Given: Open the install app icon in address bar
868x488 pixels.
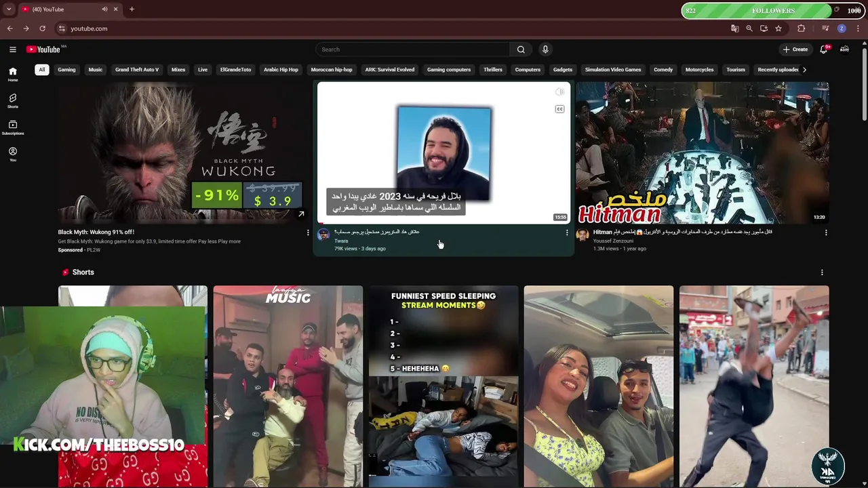Looking at the screenshot, I should click(x=764, y=28).
